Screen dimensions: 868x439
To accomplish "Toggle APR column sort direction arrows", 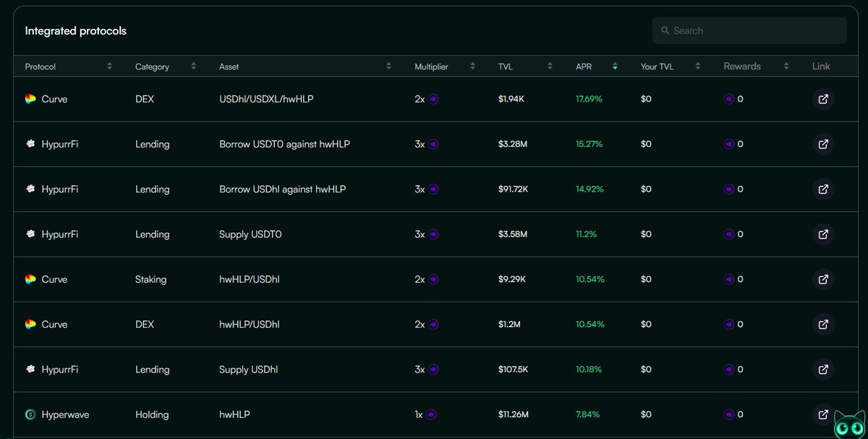I will pyautogui.click(x=615, y=67).
